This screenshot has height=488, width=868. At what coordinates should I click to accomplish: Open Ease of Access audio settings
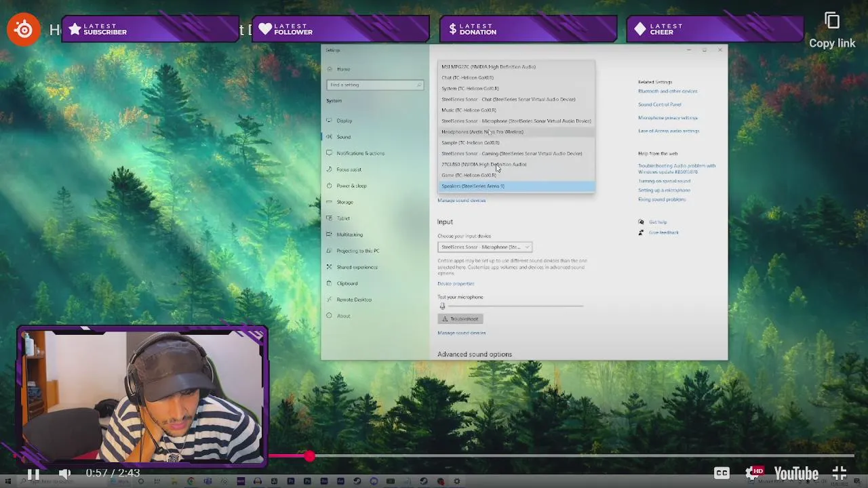click(x=668, y=131)
